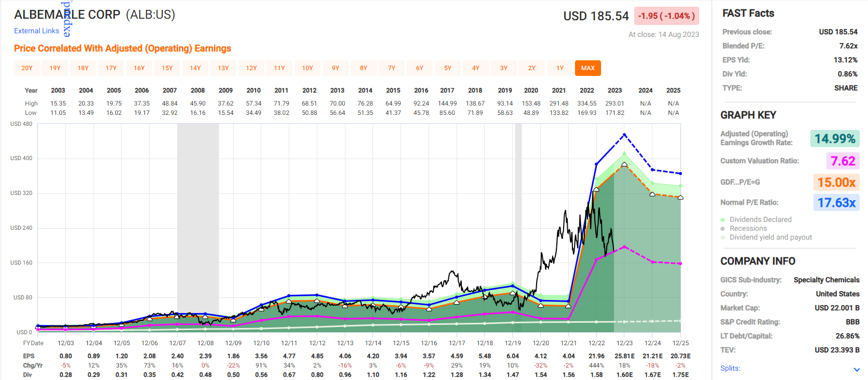Image resolution: width=868 pixels, height=380 pixels.
Task: Click the S&P Credit Rating BBB
Action: (852, 322)
